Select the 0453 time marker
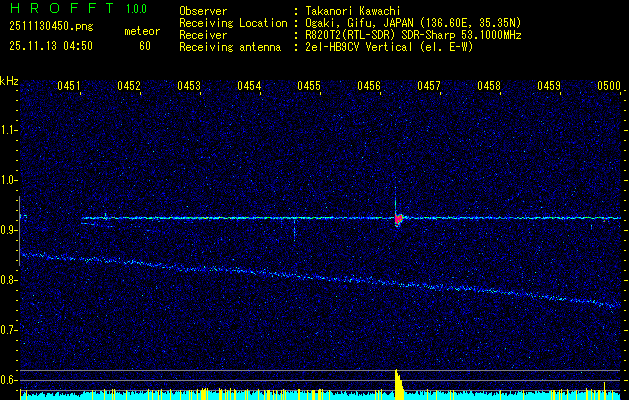This screenshot has width=629, height=400. (189, 87)
